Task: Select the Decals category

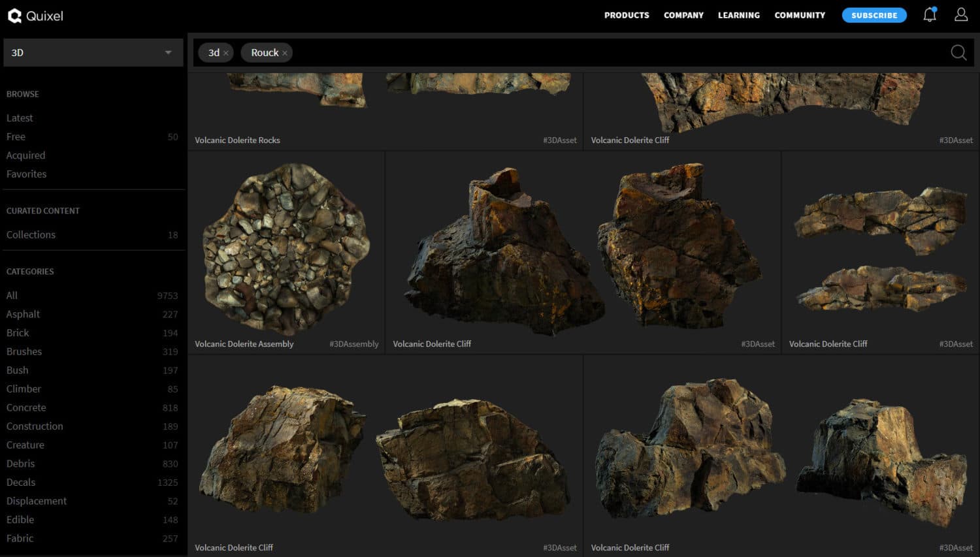Action: pos(21,483)
